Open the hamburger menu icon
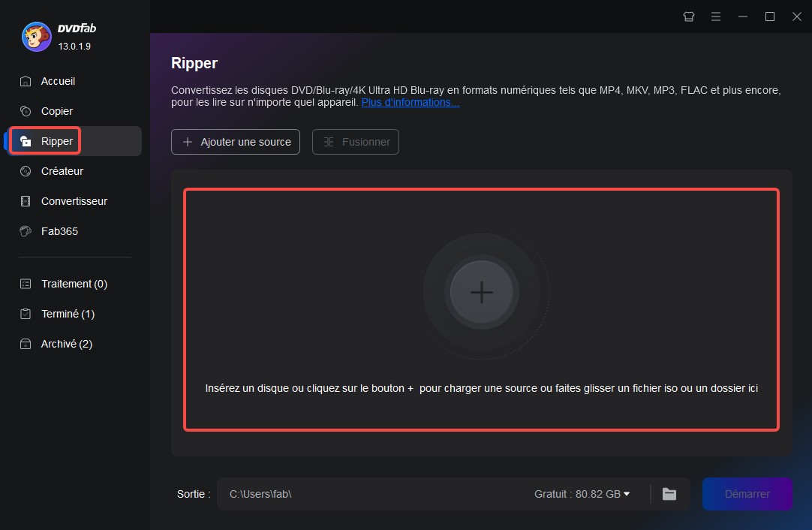Image resolution: width=812 pixels, height=530 pixels. click(x=716, y=17)
